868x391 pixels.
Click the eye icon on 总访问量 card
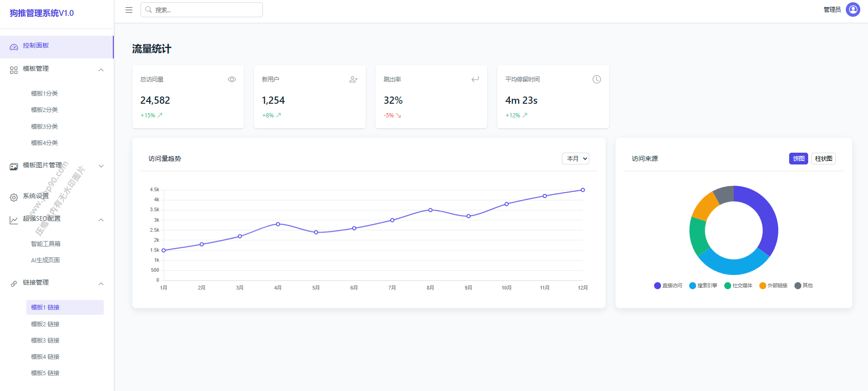click(x=232, y=79)
